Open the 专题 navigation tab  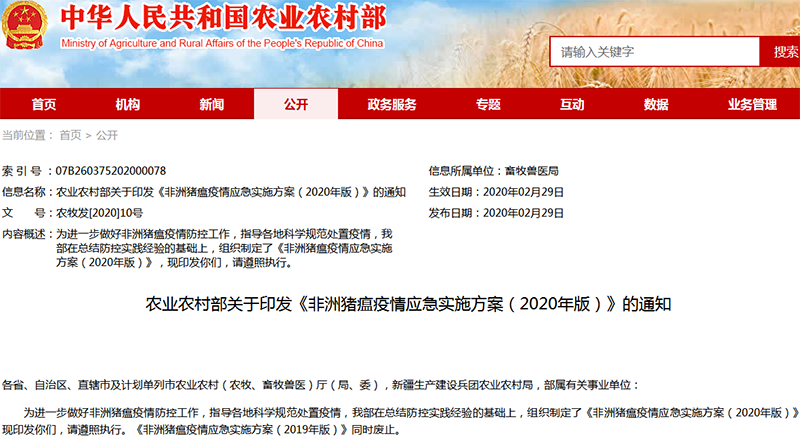click(x=488, y=104)
